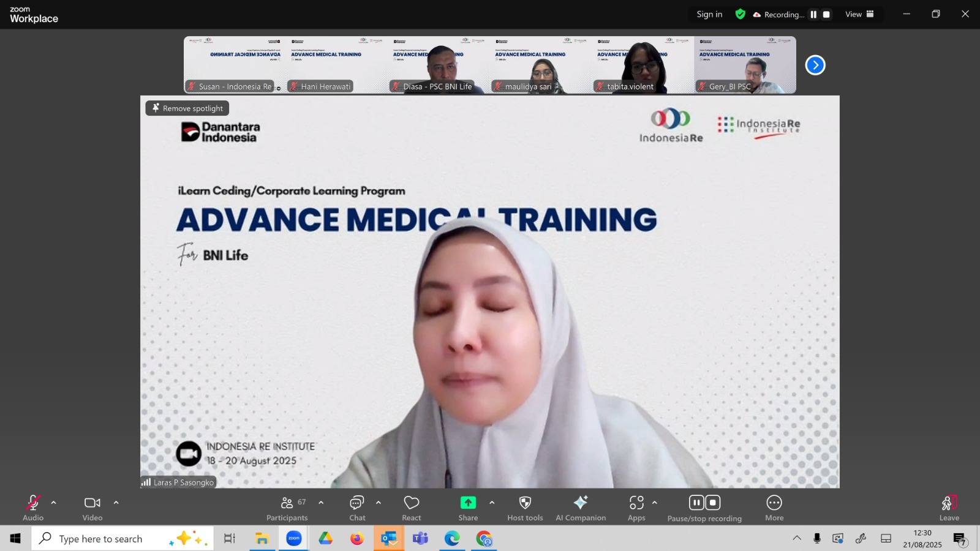Viewport: 980px width, 551px height.
Task: Click Remove spotlight button
Action: pyautogui.click(x=187, y=108)
